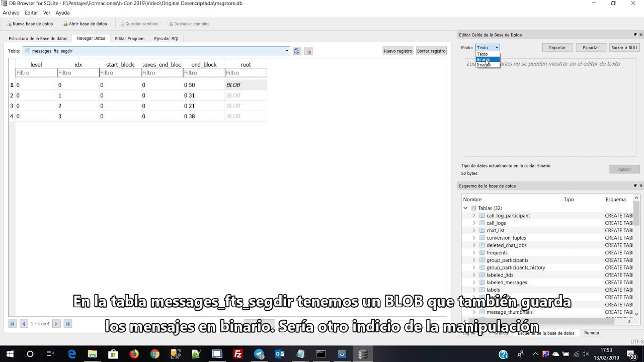Jump to the last record navigation icon
Viewport: 644px width, 362px height.
point(67,324)
